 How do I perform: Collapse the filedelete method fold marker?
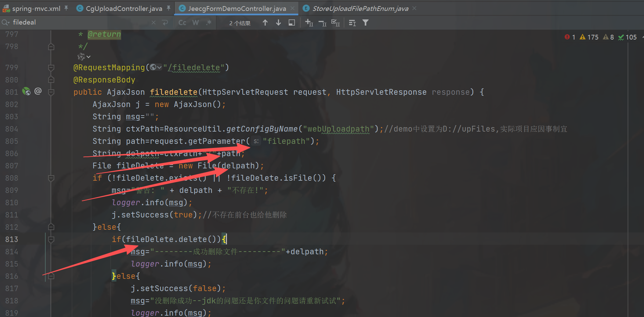51,92
